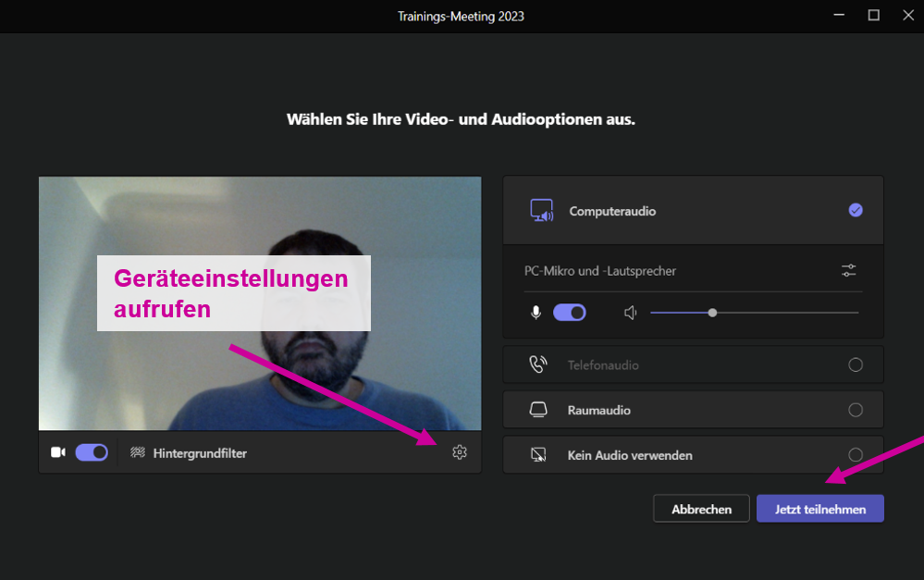
Task: Click the Computeraudio checkmark indicator
Action: [x=856, y=210]
